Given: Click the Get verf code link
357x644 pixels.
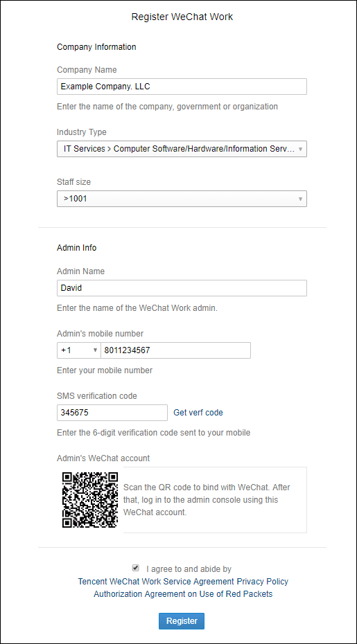Looking at the screenshot, I should pos(198,413).
